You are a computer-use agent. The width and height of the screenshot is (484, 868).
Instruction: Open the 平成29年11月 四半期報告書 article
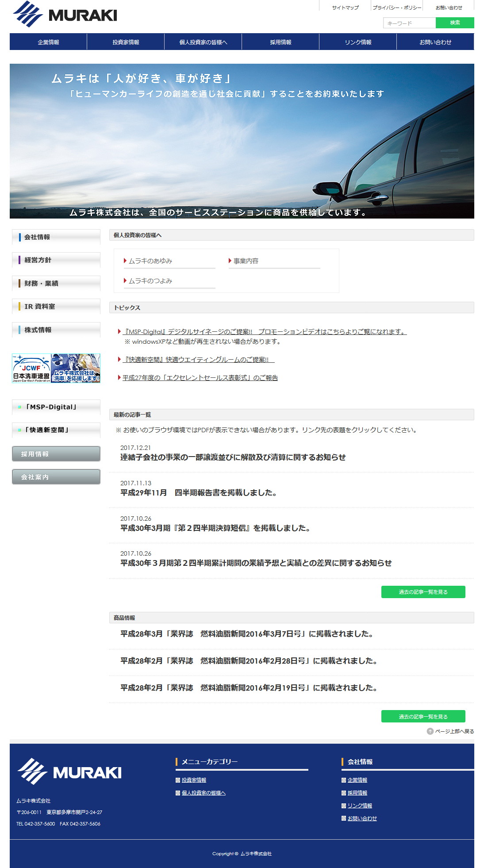[x=200, y=493]
